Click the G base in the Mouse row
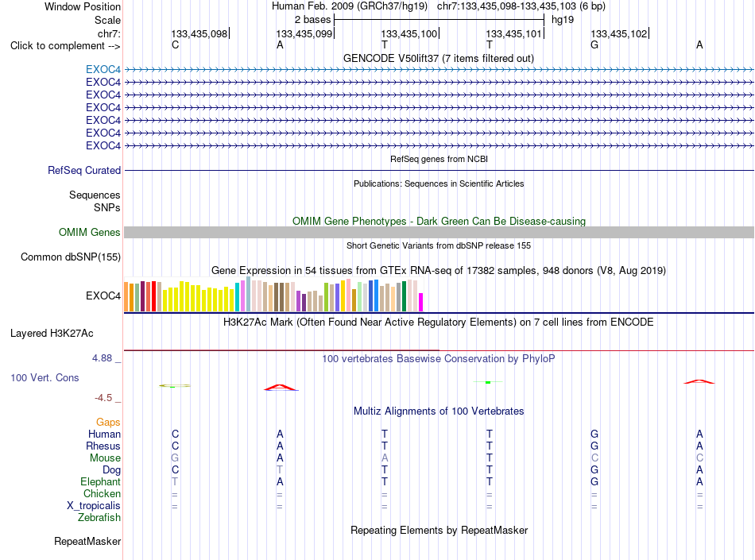755x560 pixels. tap(175, 458)
